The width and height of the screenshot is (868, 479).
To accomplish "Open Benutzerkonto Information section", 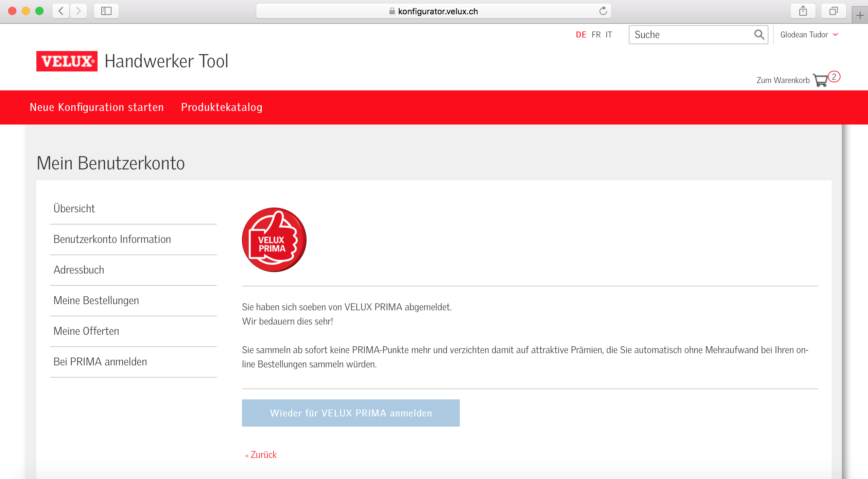I will pos(133,239).
